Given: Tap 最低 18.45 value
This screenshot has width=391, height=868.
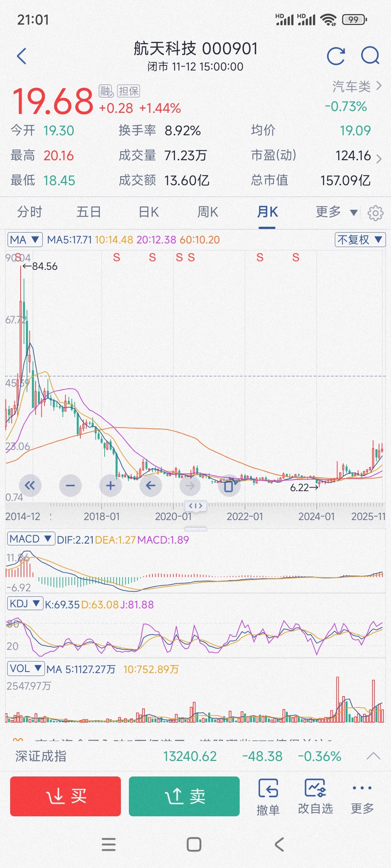Looking at the screenshot, I should (x=59, y=180).
